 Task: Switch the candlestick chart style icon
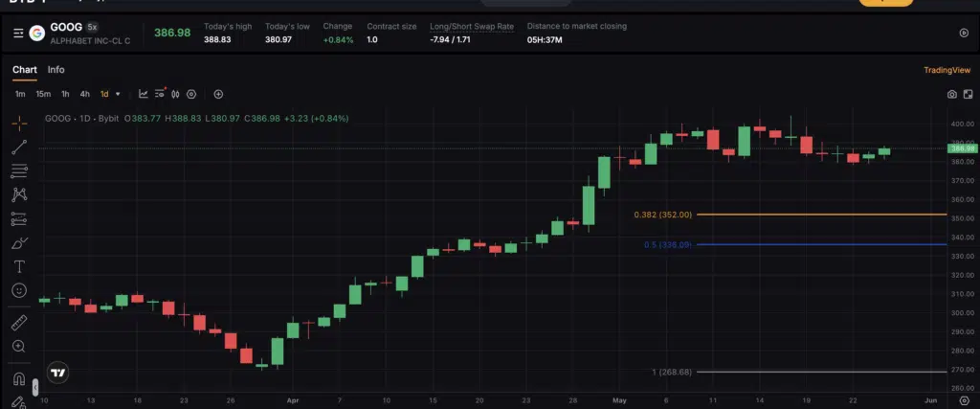176,94
